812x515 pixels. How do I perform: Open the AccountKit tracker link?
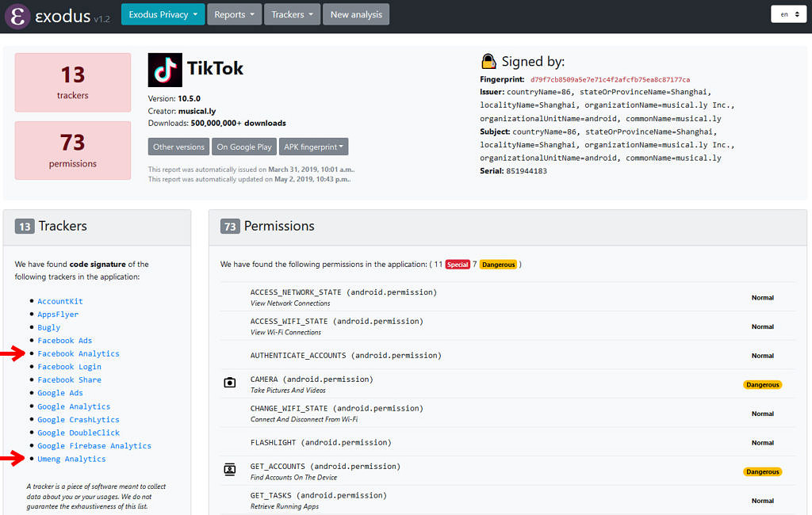pyautogui.click(x=60, y=301)
